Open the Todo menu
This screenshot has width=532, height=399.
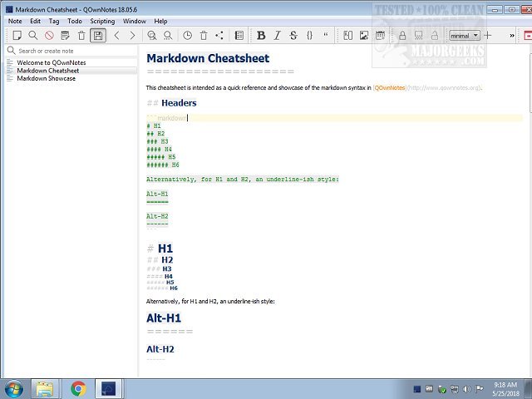(x=75, y=21)
